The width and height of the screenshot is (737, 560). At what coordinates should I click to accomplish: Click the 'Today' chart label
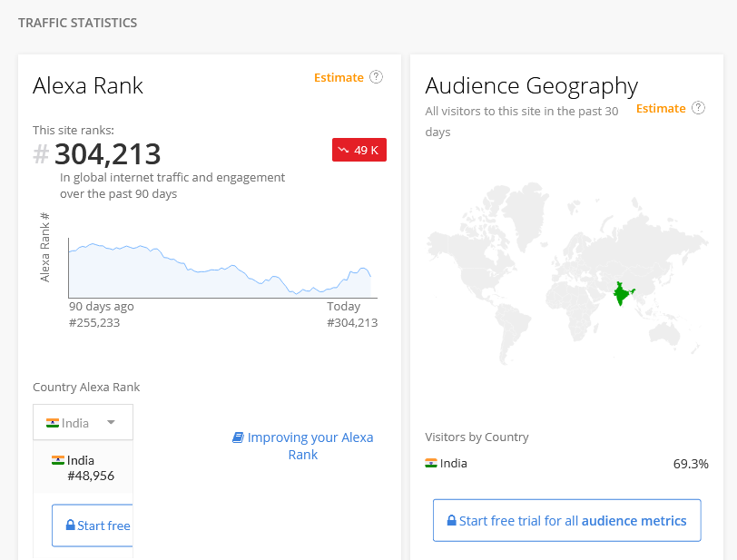pyautogui.click(x=344, y=307)
